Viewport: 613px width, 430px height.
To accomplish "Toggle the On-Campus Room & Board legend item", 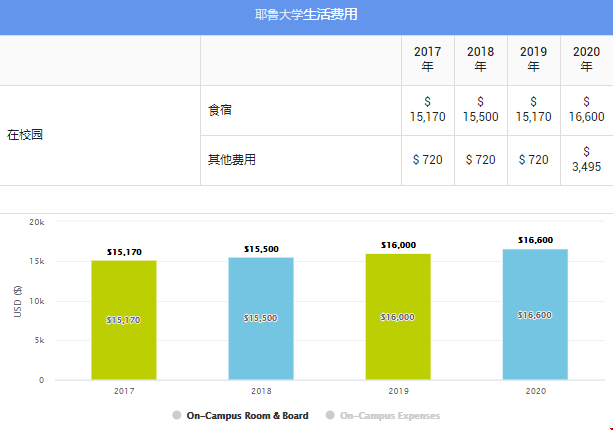I will click(240, 416).
